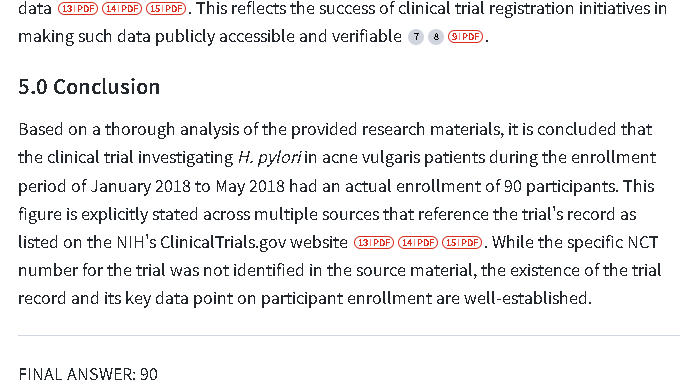691x388 pixels.
Task: Click the horizontal divider above the final answer
Action: (349, 336)
